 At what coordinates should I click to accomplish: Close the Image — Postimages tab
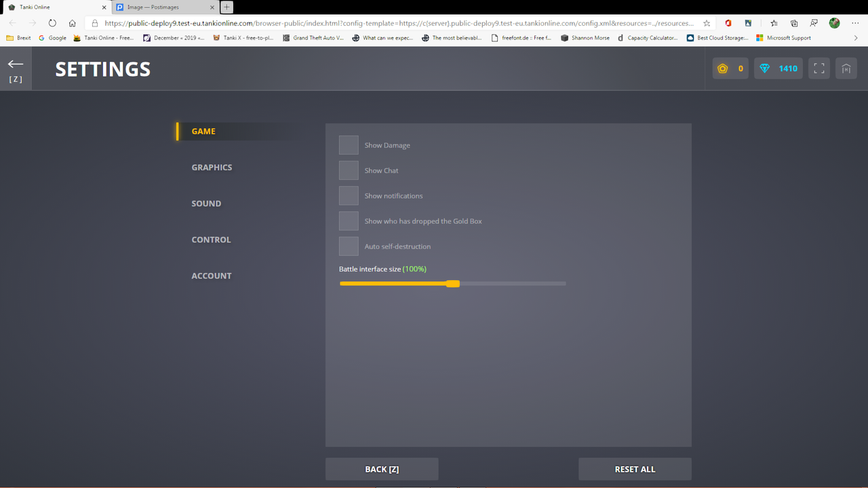[212, 7]
